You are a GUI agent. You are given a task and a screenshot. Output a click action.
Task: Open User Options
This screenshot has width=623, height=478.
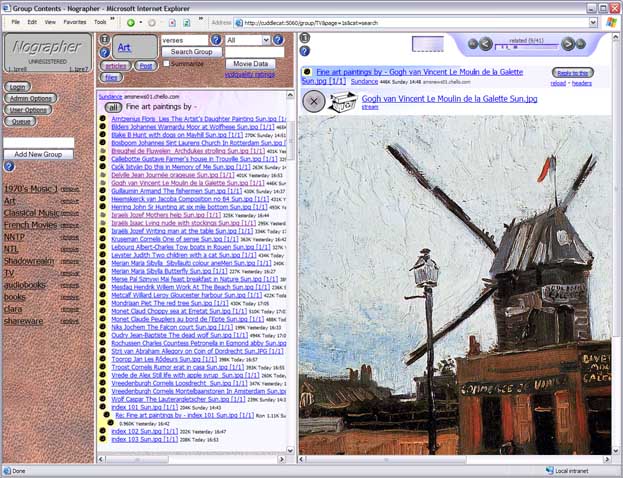(28, 110)
